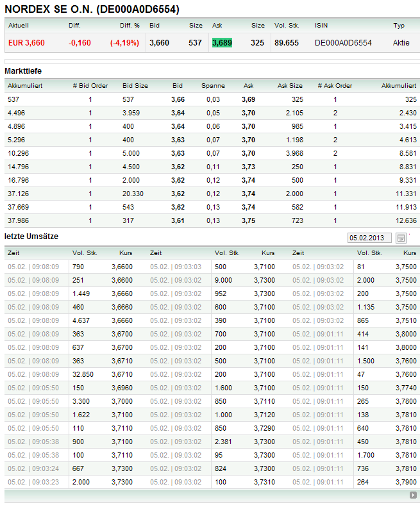Click the bid price 3,66 in Markttiefe
This screenshot has width=420, height=505.
tap(178, 99)
